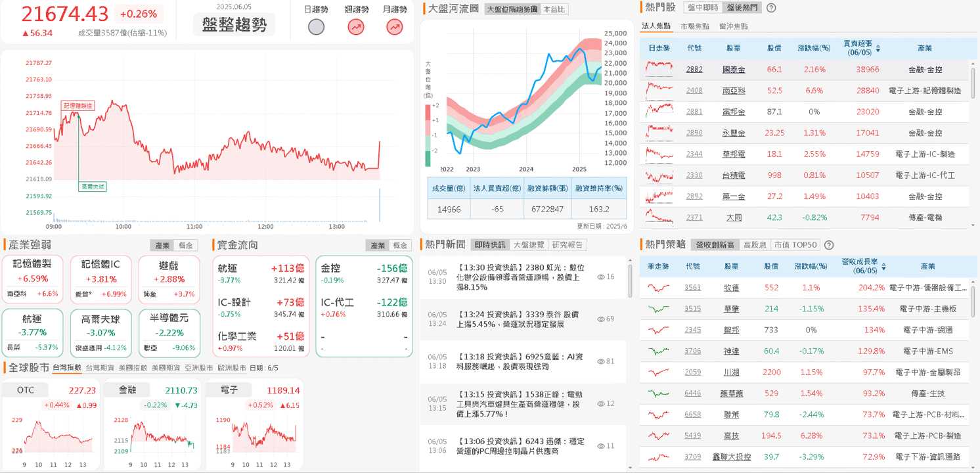Select 產業 toggle in 資金流向 panel
The height and width of the screenshot is (473, 980).
click(x=378, y=245)
